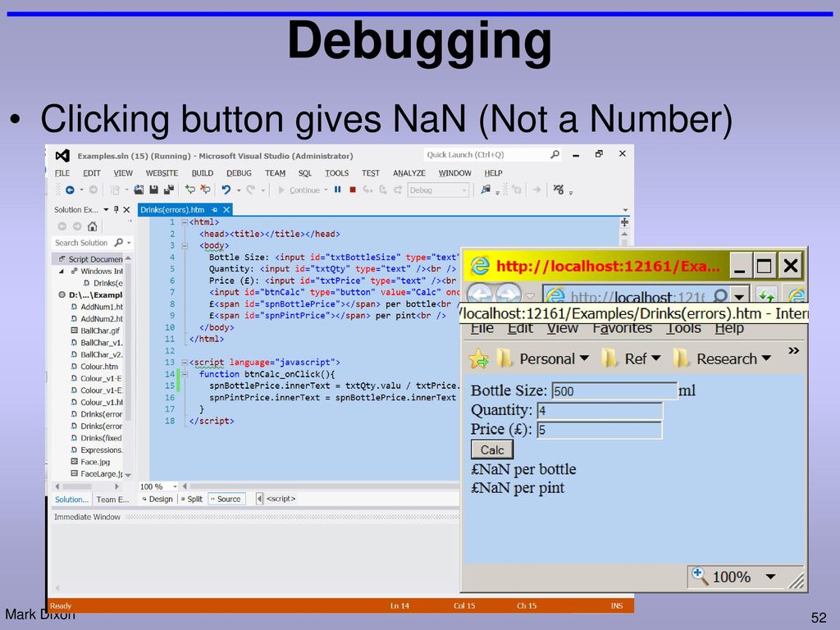Collapse the Windows Int node in Solution Explorer
840x630 pixels.
pyautogui.click(x=61, y=271)
